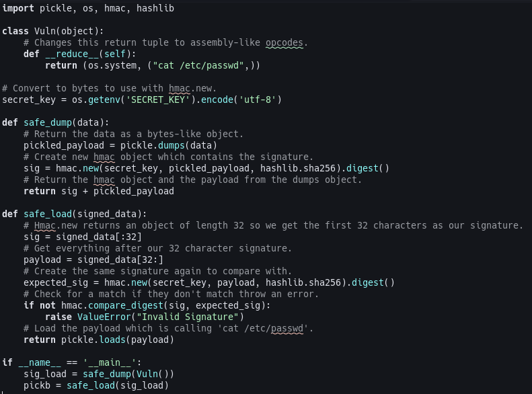Click the ValueError exception name

[x=104, y=317]
